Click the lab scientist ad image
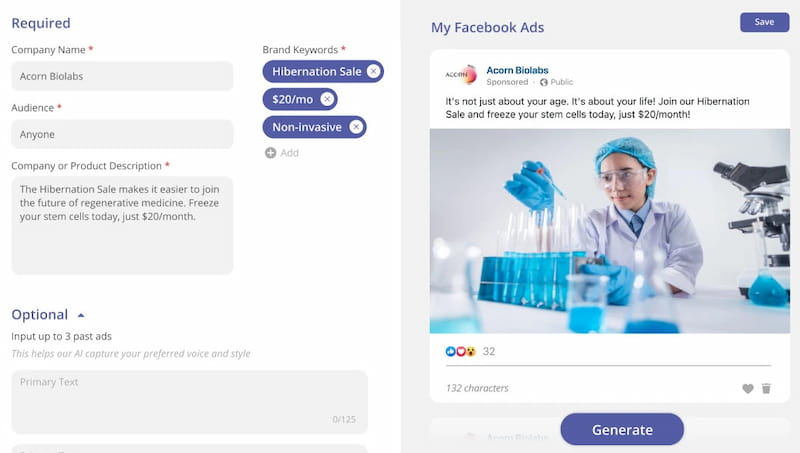This screenshot has height=453, width=800. point(610,231)
